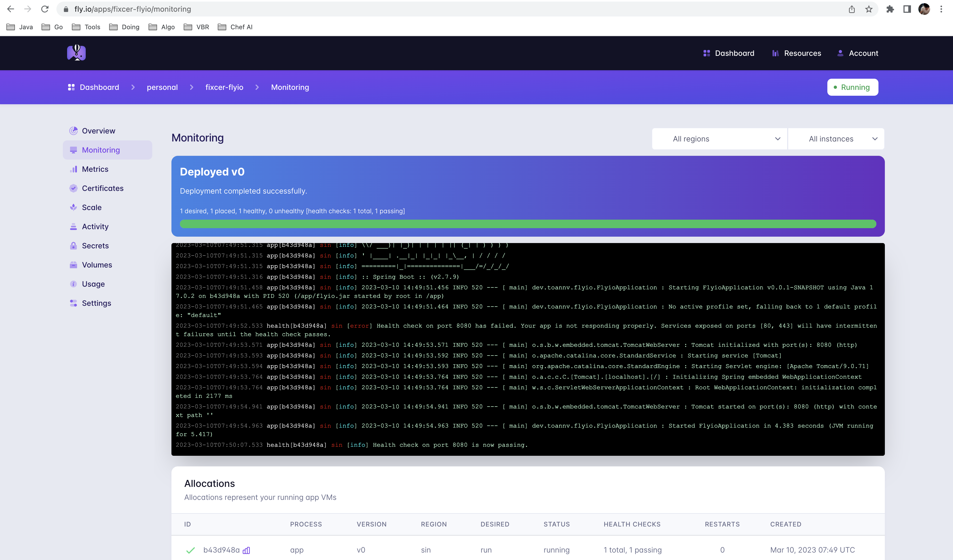The height and width of the screenshot is (560, 953).
Task: Expand the All instances dropdown
Action: (836, 139)
